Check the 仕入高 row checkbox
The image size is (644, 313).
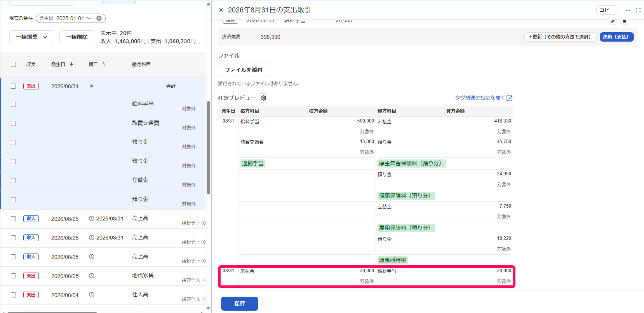coord(14,295)
